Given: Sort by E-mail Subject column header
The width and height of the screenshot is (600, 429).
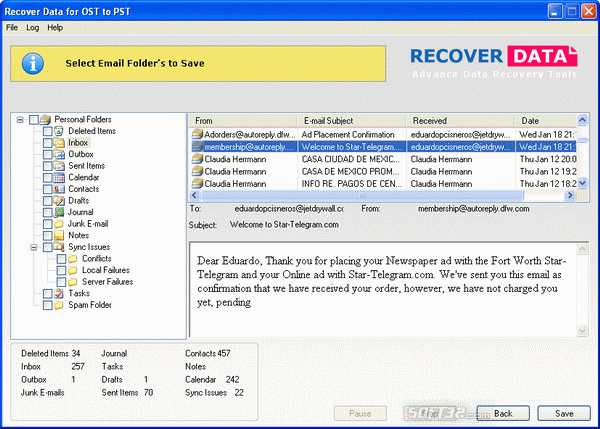Looking at the screenshot, I should (351, 121).
